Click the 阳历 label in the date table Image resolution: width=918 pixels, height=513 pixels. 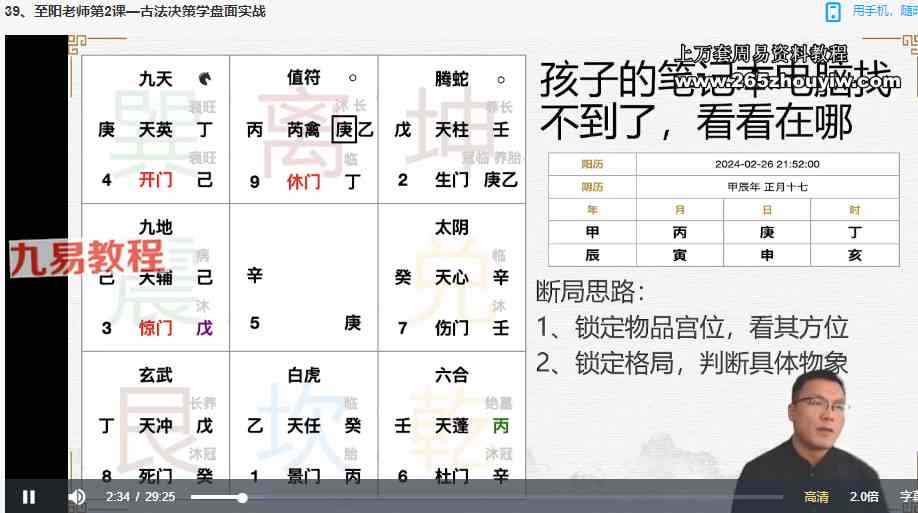pos(592,164)
